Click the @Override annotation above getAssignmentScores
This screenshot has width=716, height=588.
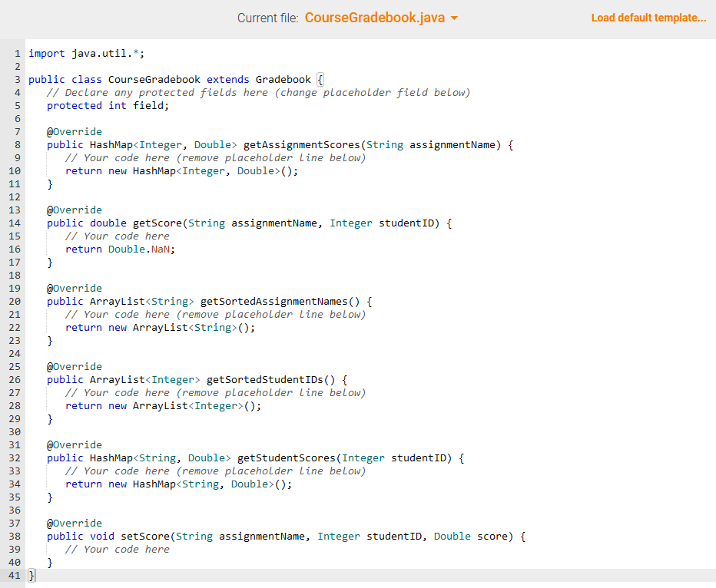coord(74,131)
